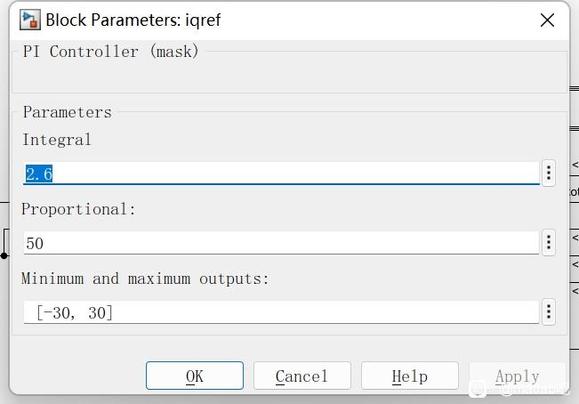Open the three-dot menu beside Proportional field
The height and width of the screenshot is (404, 579).
coord(549,242)
